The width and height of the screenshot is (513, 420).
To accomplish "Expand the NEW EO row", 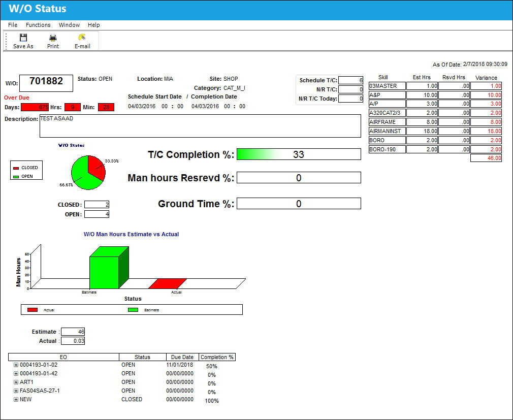I will [x=16, y=399].
